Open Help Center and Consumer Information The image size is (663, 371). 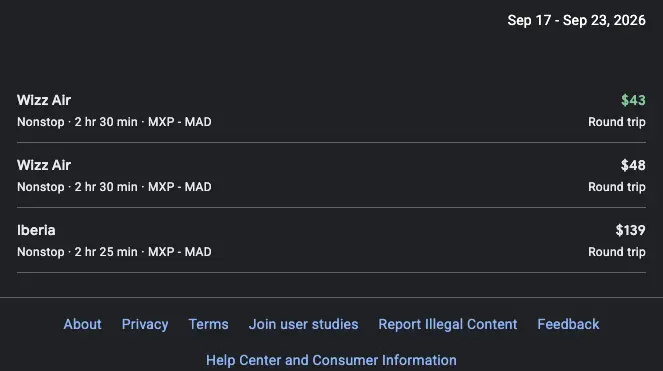(331, 360)
